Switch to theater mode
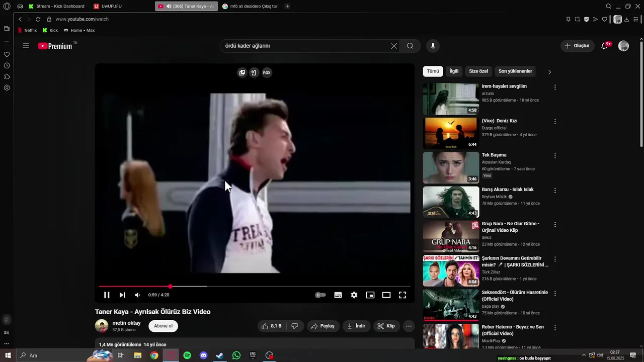 coord(386,295)
